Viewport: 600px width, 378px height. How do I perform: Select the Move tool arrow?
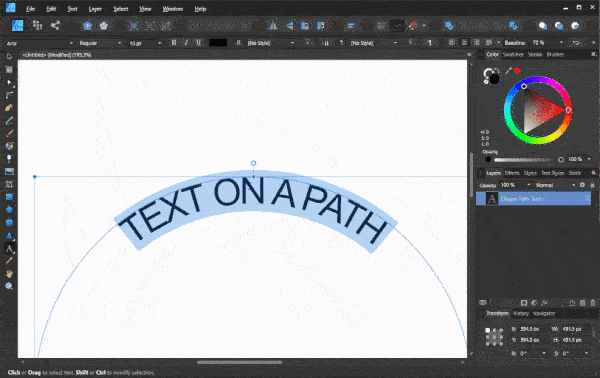click(9, 57)
